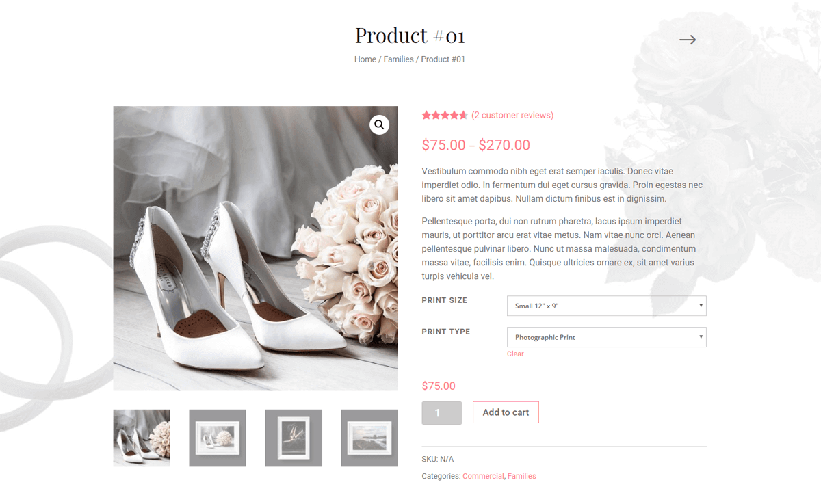Open the Families breadcrumb link
Image resolution: width=821 pixels, height=504 pixels.
(398, 59)
